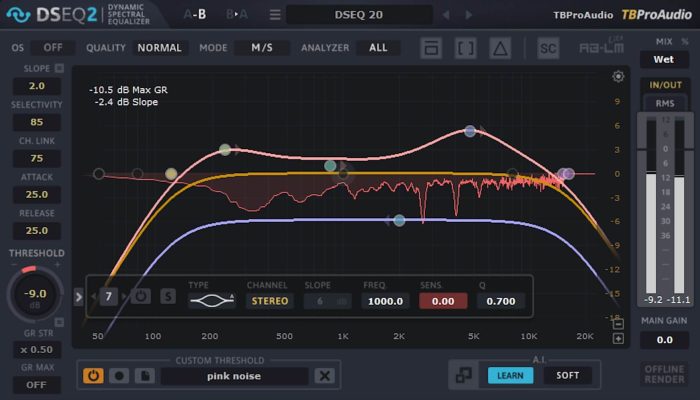The height and width of the screenshot is (400, 700).
Task: Click the MAIN GAIN value 0.0
Action: pyautogui.click(x=664, y=340)
